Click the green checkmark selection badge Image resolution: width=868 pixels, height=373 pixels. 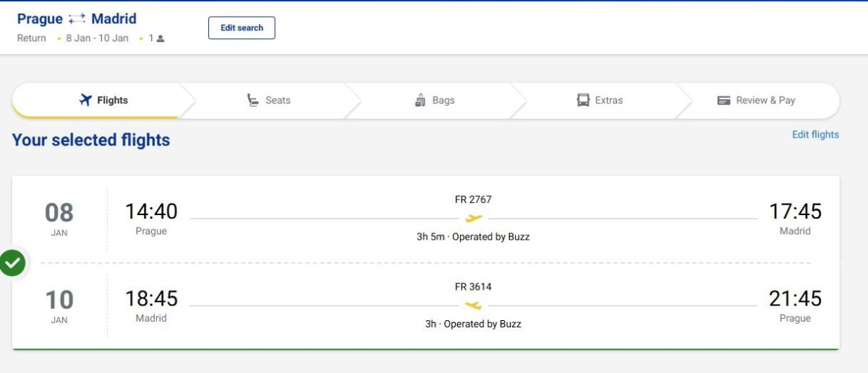click(12, 263)
